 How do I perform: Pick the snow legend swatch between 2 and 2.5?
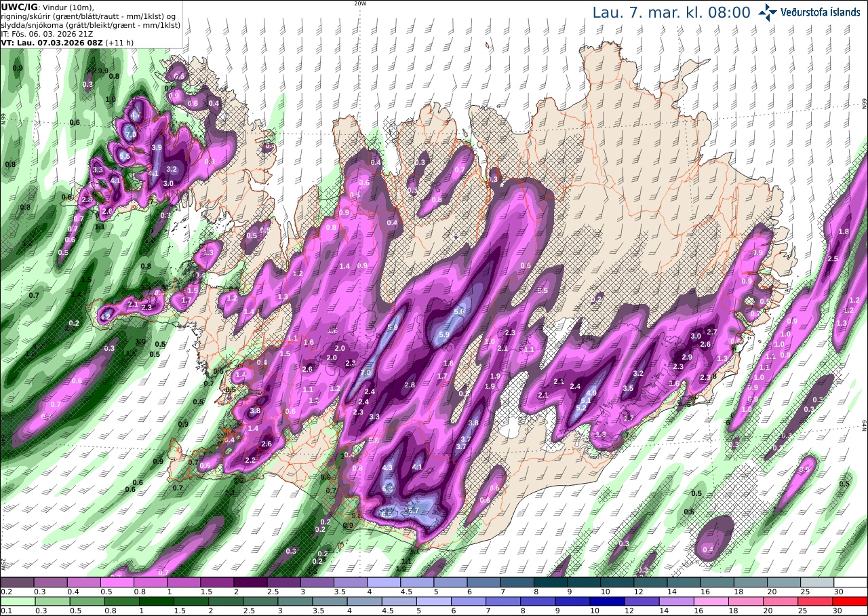[250, 582]
